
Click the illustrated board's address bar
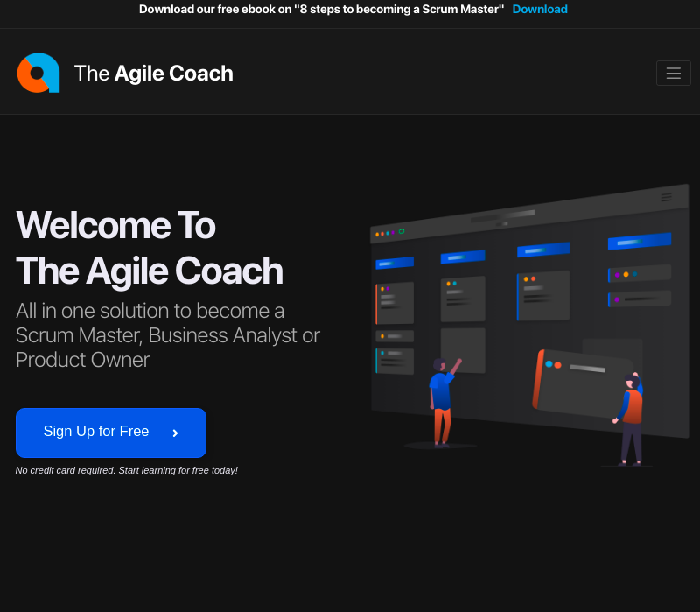[503, 216]
